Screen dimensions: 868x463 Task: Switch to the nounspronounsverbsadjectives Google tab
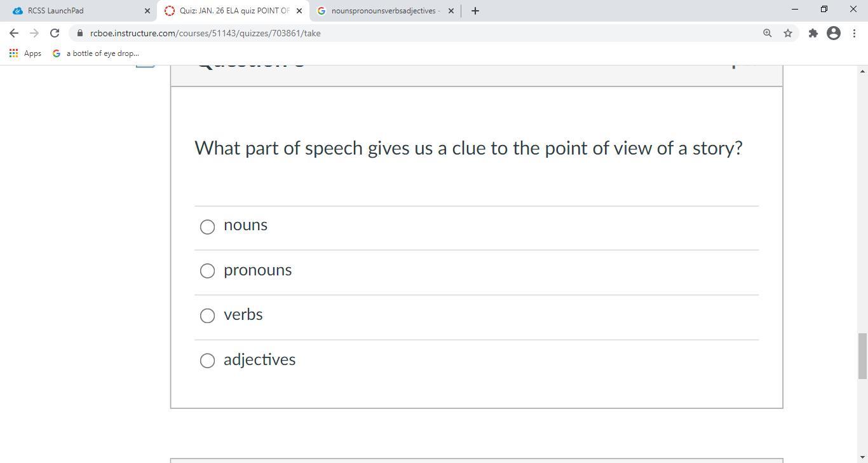tap(381, 11)
